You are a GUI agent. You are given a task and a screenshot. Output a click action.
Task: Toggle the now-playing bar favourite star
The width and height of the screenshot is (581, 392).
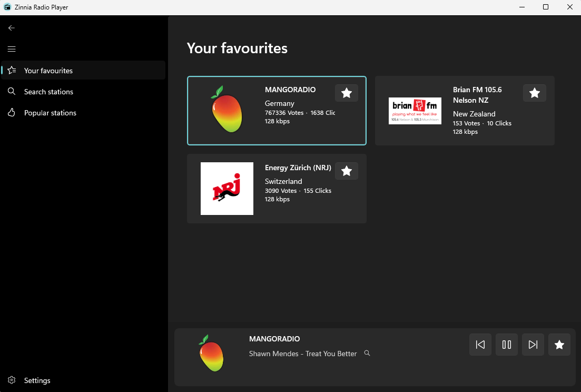point(559,345)
